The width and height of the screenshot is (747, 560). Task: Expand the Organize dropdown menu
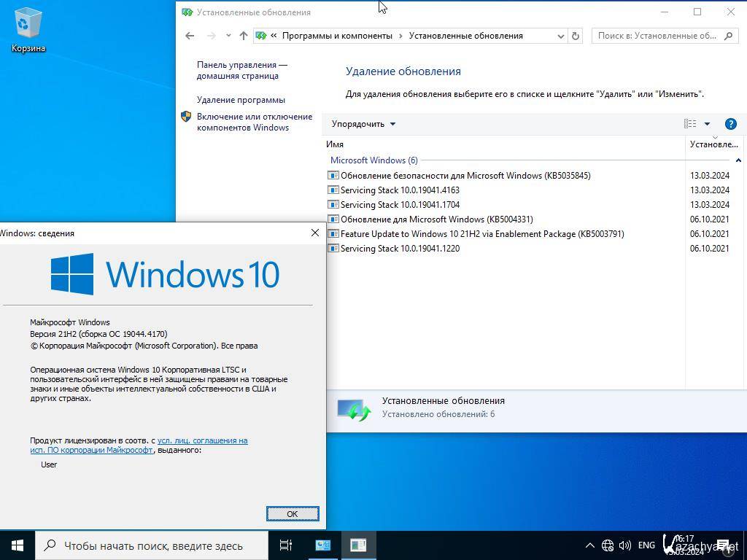point(363,124)
